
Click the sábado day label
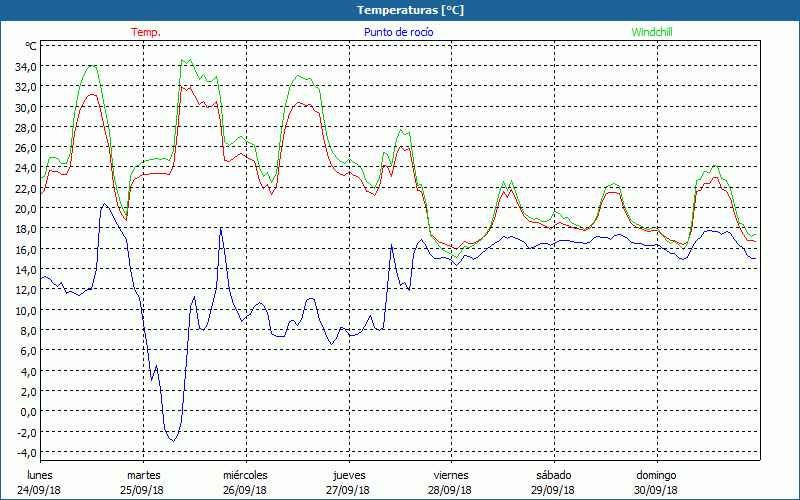[x=554, y=475]
